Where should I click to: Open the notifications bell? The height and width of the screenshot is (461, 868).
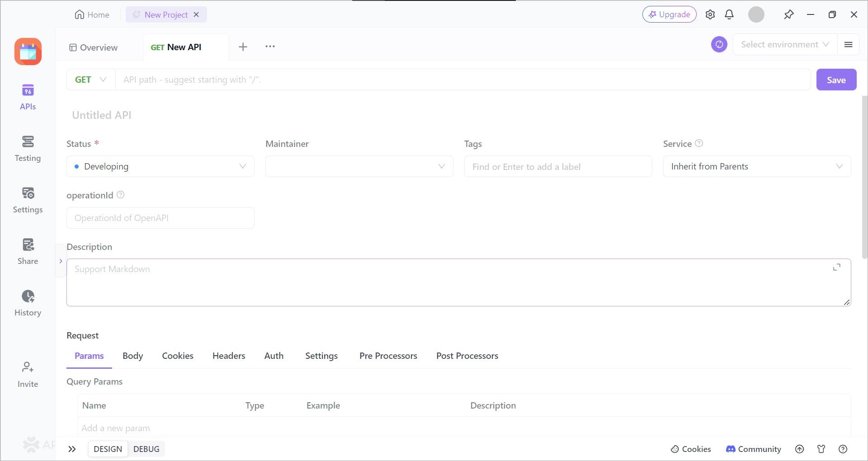tap(729, 14)
